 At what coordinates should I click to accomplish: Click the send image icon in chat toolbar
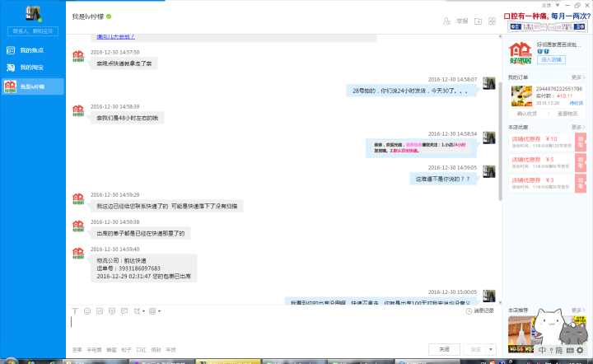[100, 311]
